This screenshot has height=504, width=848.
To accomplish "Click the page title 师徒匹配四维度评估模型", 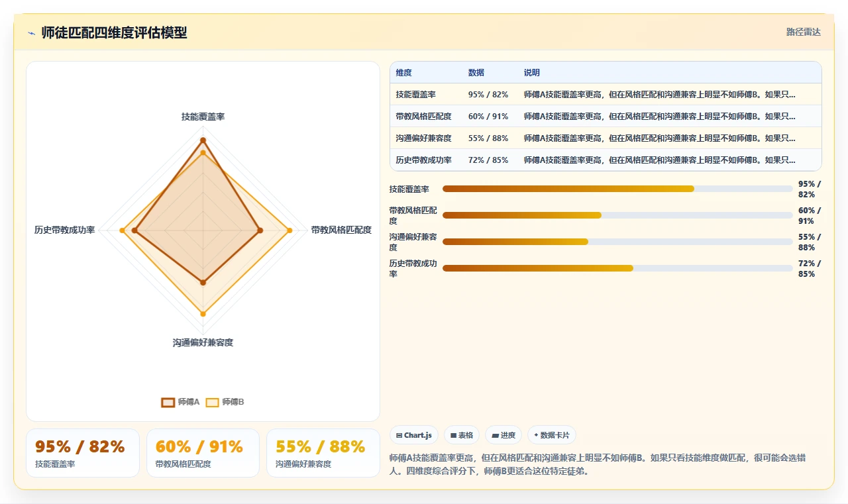I will [114, 32].
